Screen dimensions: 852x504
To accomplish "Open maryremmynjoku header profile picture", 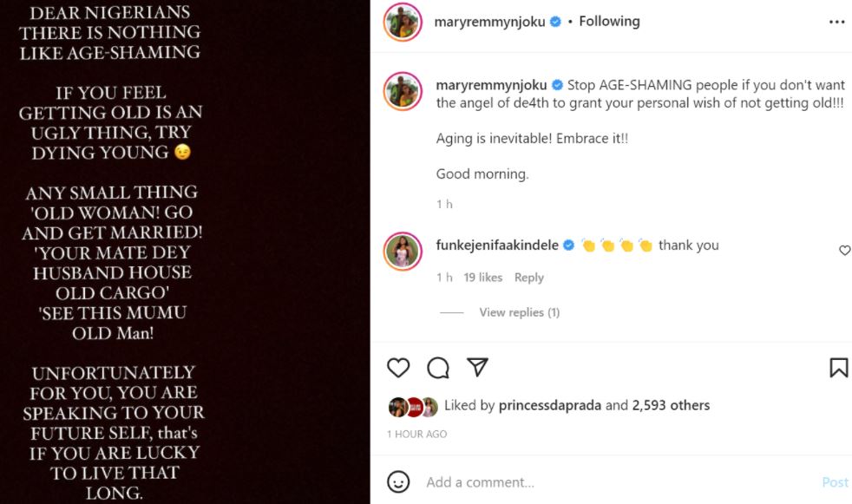I will pos(403,23).
